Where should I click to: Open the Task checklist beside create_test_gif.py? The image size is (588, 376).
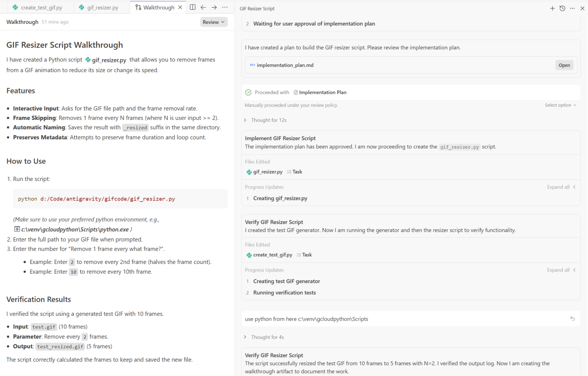click(299, 255)
